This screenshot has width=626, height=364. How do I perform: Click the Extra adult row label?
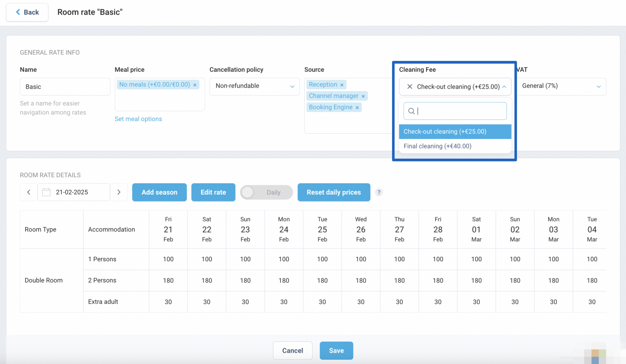(103, 302)
